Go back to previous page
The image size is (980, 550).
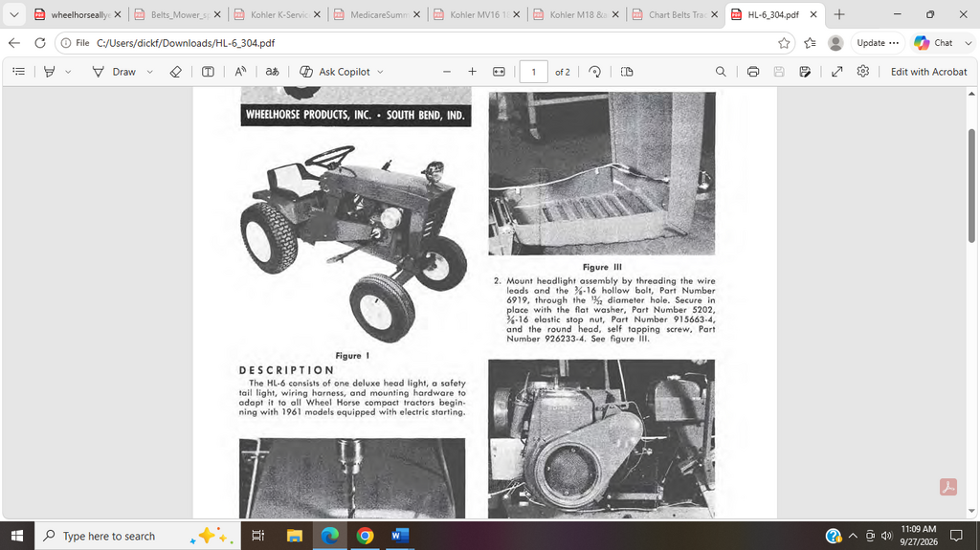pos(14,42)
